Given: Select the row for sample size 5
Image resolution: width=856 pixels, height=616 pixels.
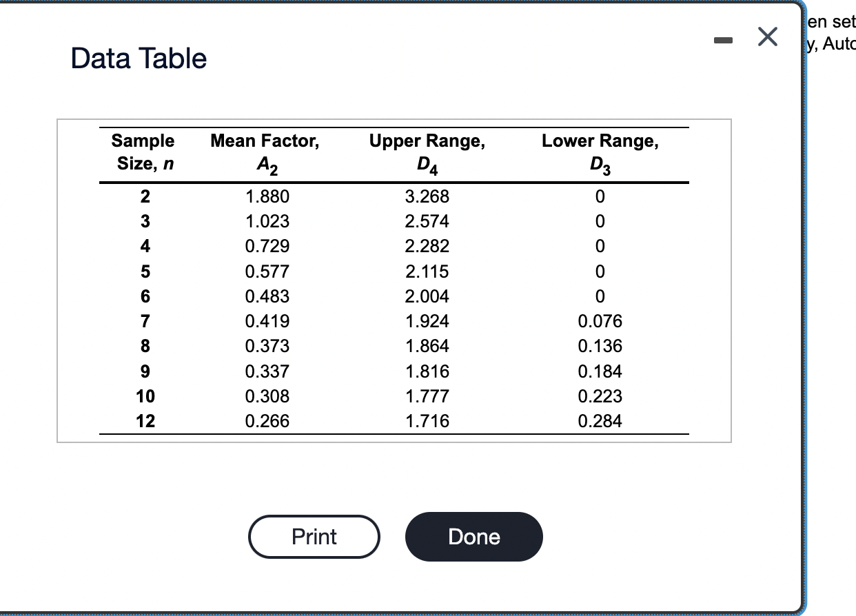Looking at the screenshot, I should tap(144, 271).
